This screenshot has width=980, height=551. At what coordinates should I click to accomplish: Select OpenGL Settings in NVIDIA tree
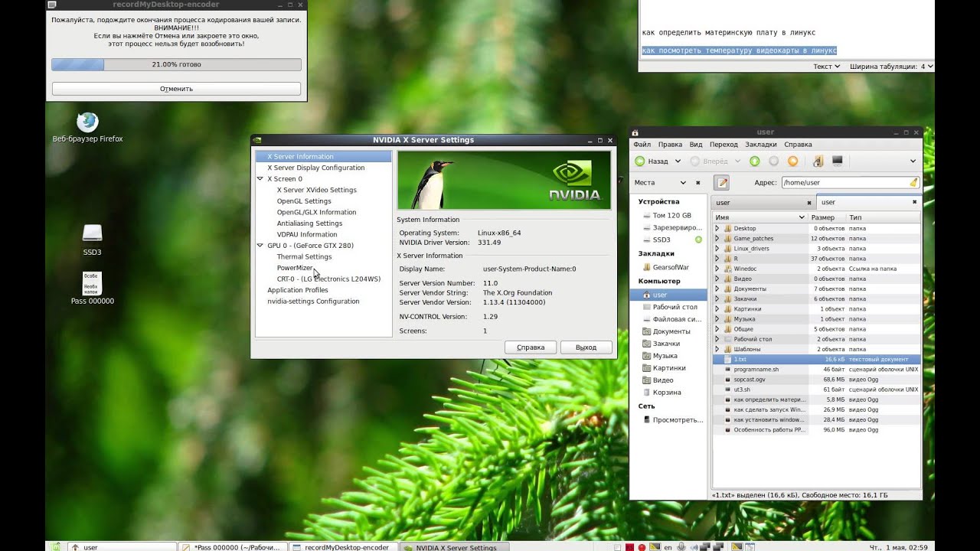pyautogui.click(x=304, y=201)
